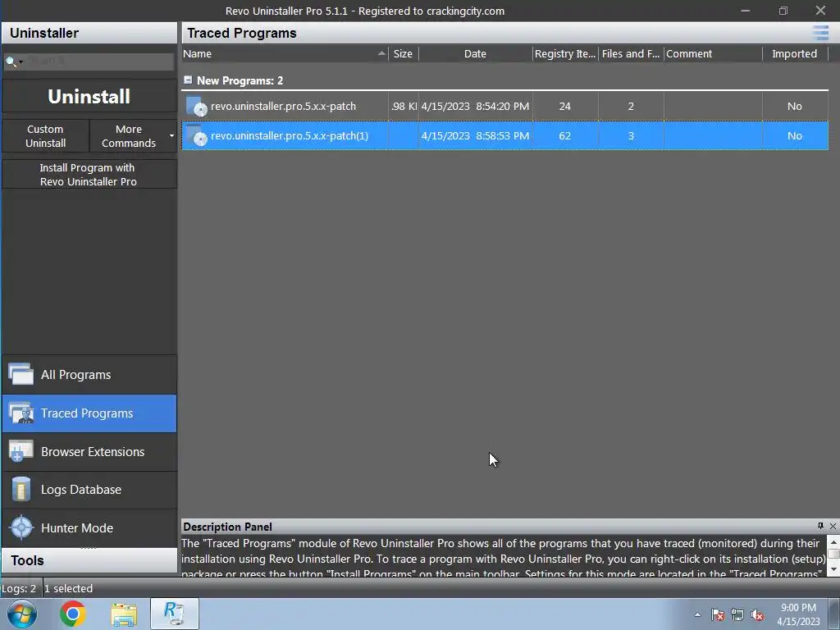Open search options dropdown arrow

point(21,62)
